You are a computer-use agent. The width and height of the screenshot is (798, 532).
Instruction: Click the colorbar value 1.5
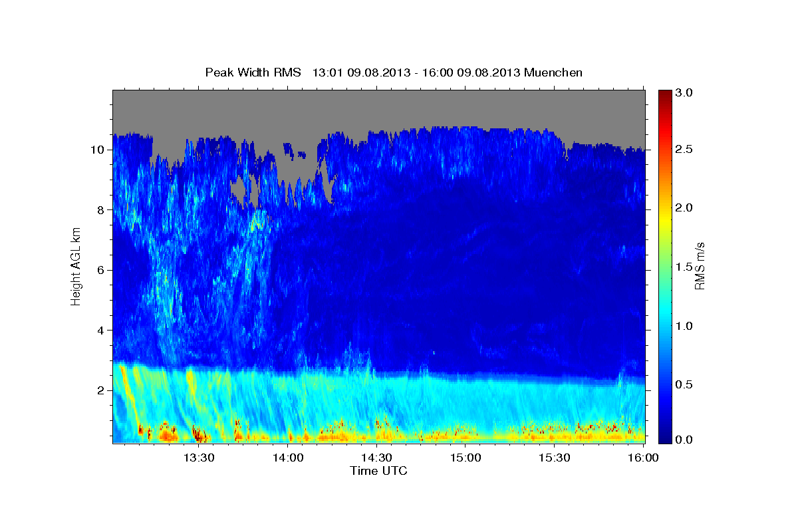tap(685, 267)
